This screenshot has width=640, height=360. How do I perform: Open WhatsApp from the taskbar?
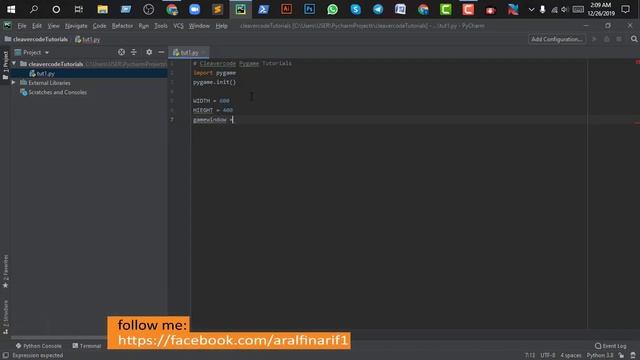point(333,9)
